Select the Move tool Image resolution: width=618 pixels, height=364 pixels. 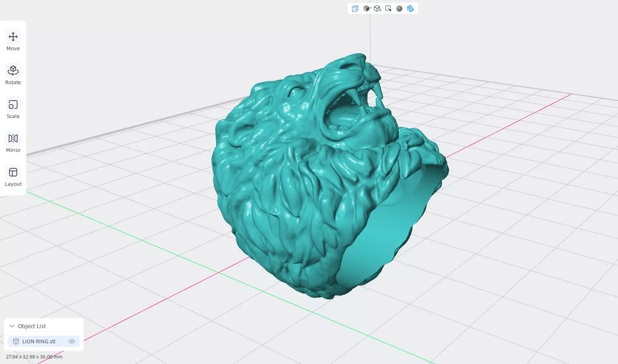[13, 41]
